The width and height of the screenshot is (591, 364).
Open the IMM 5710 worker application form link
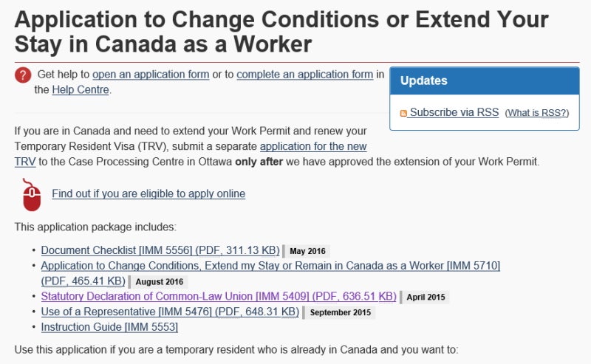(270, 266)
